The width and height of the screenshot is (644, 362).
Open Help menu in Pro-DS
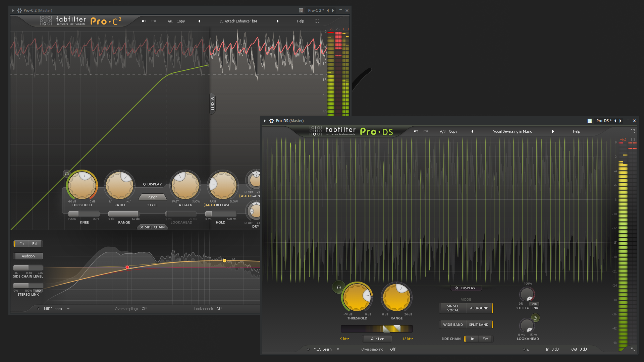pyautogui.click(x=576, y=131)
